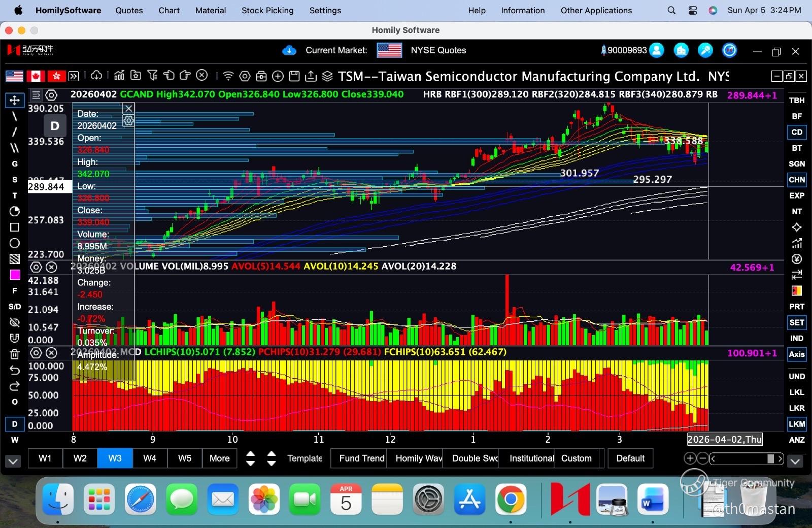Click the share export toolbar icon
Image resolution: width=812 pixels, height=528 pixels.
point(311,76)
